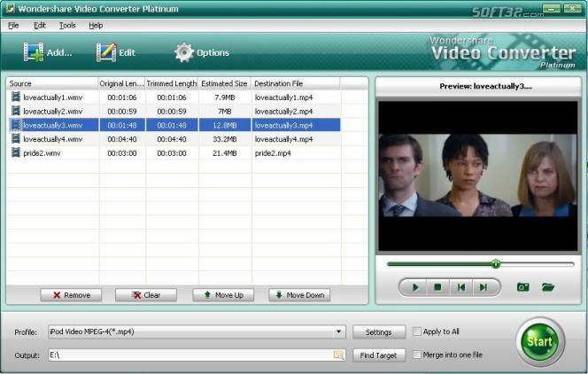Click the 21.4MB estimated size cell

pos(224,153)
